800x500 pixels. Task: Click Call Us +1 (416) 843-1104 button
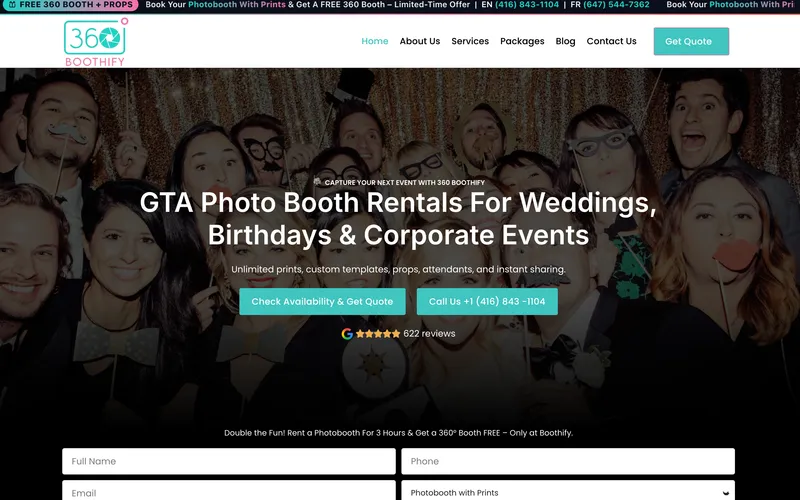[x=487, y=302]
